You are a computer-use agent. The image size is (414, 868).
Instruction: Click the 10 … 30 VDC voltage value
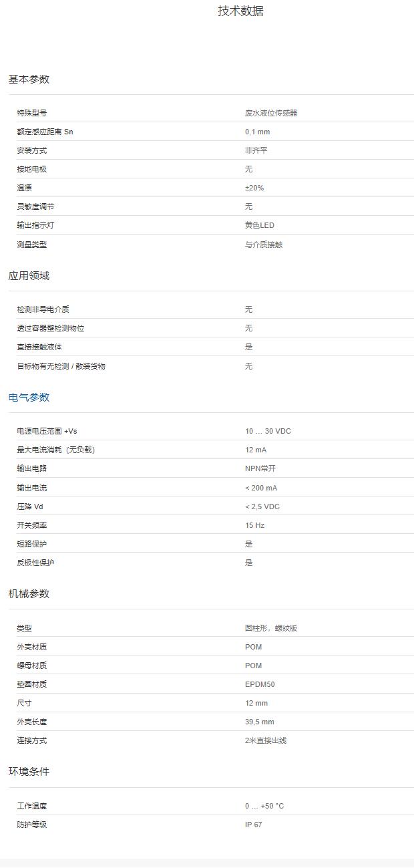268,431
